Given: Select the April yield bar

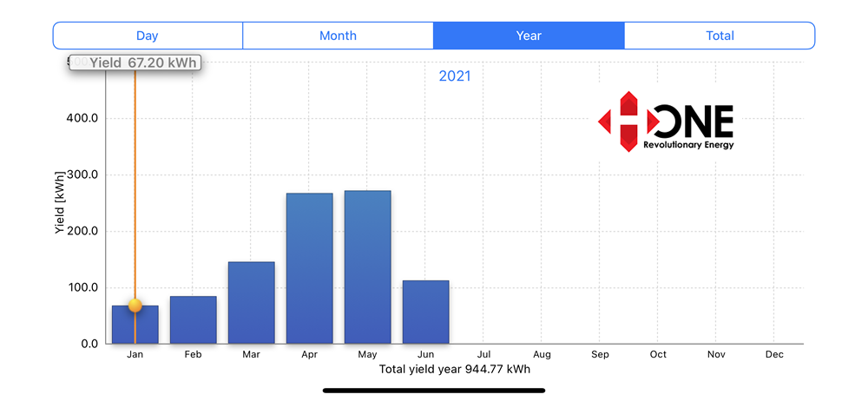Looking at the screenshot, I should tap(310, 268).
